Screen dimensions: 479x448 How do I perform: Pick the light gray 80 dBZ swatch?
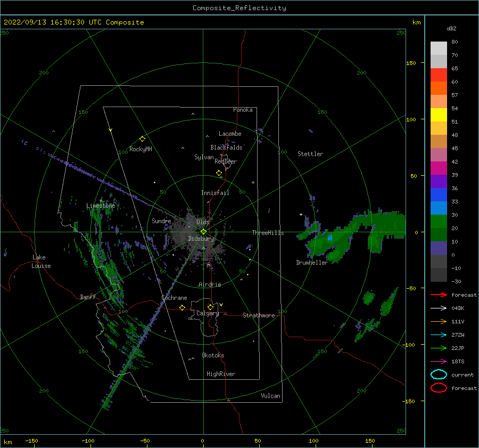(x=439, y=48)
